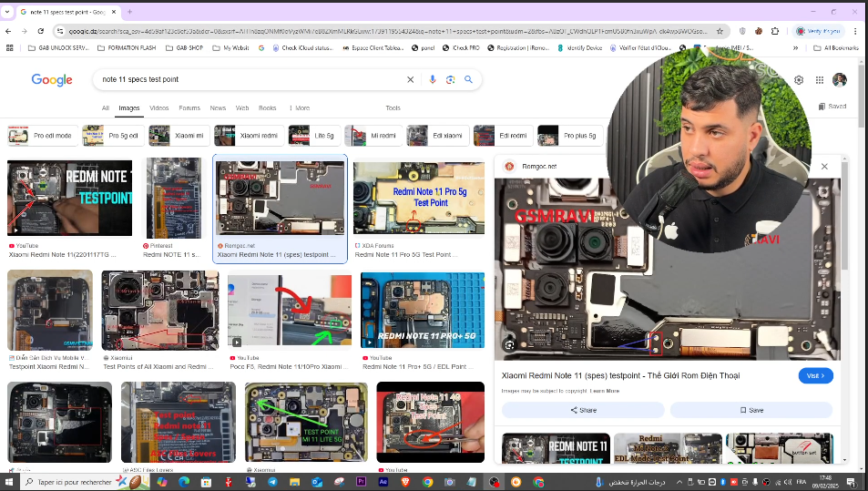Screen dimensions: 868x491
Task: Open the Check PRO bookmark
Action: [x=461, y=48]
